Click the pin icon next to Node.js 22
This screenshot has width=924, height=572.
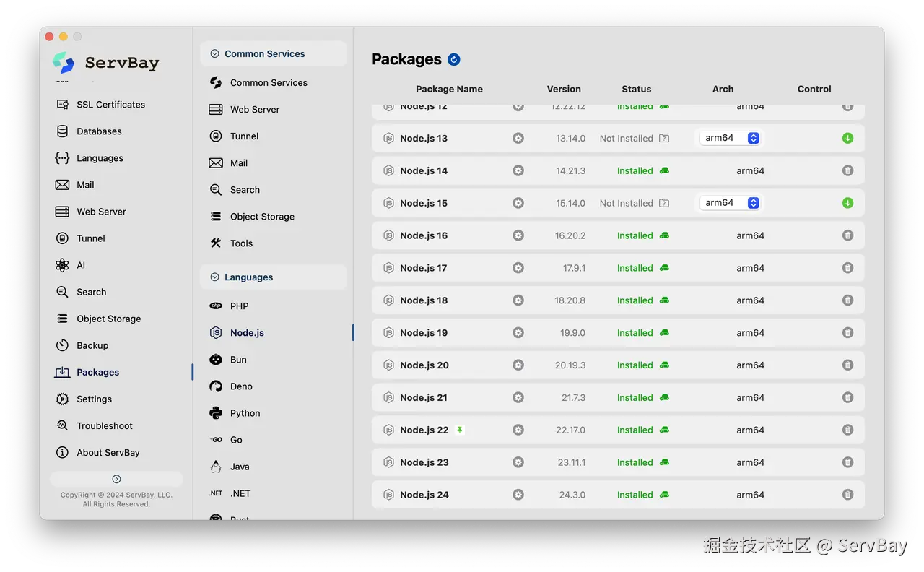point(460,430)
